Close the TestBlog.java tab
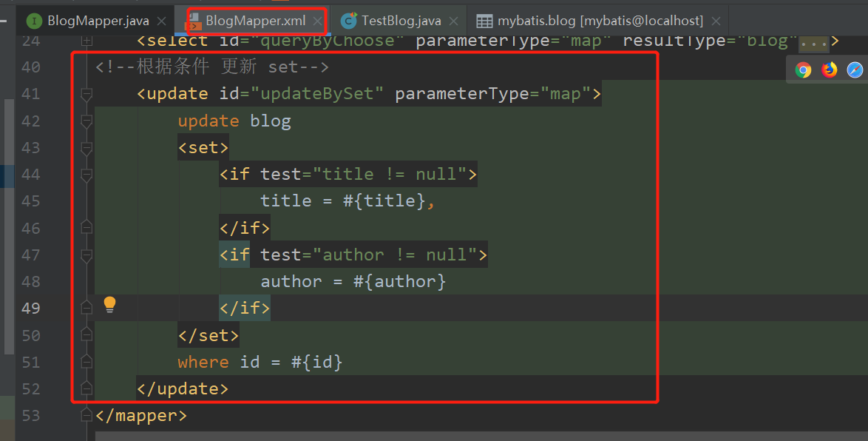868x441 pixels. 453,21
